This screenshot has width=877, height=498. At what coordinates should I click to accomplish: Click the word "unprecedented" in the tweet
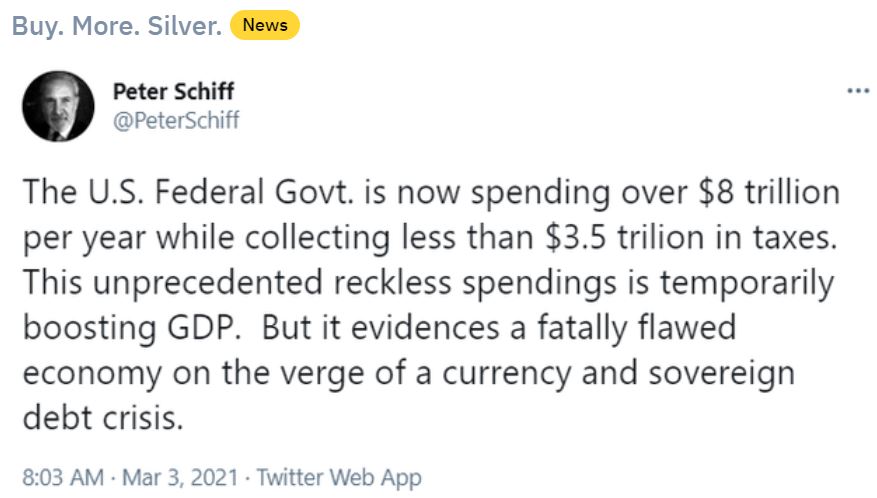coord(208,283)
